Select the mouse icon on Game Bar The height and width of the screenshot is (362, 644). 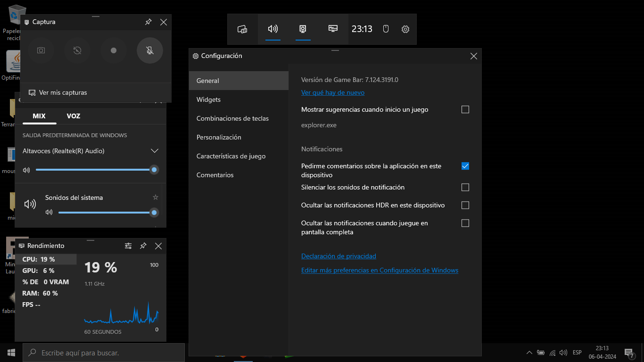tap(385, 29)
